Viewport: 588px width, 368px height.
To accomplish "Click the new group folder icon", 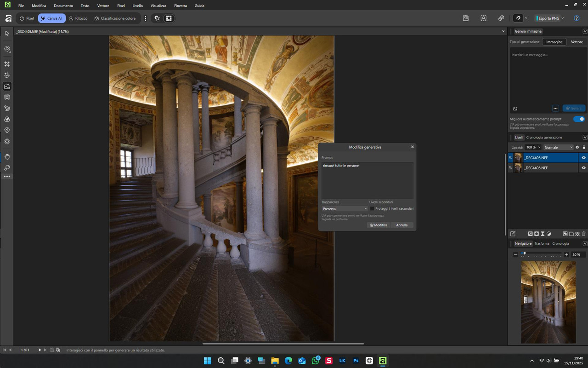I will (571, 234).
